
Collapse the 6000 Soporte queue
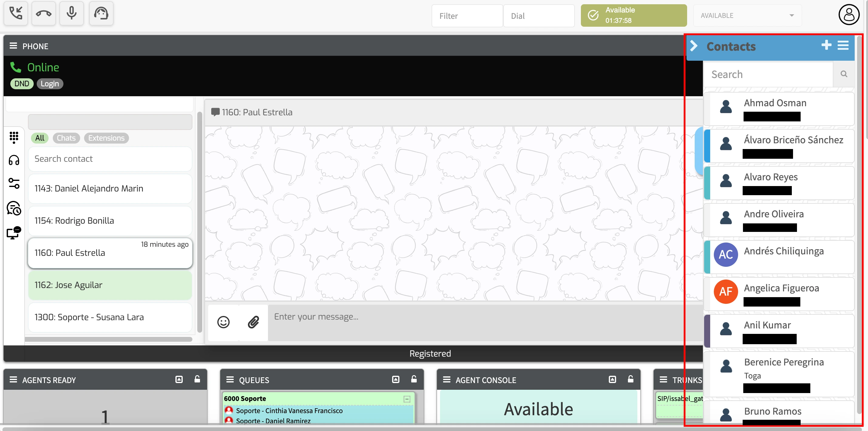(406, 399)
